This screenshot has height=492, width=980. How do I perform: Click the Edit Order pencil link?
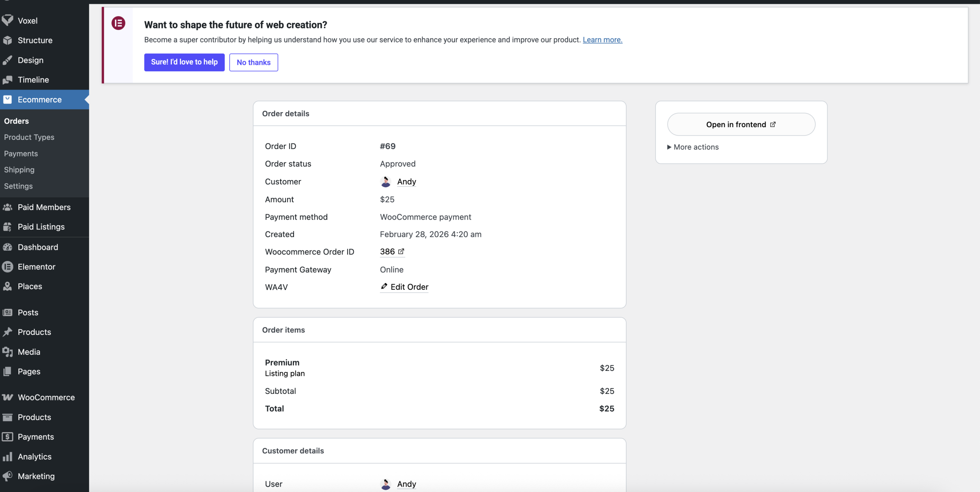[404, 287]
